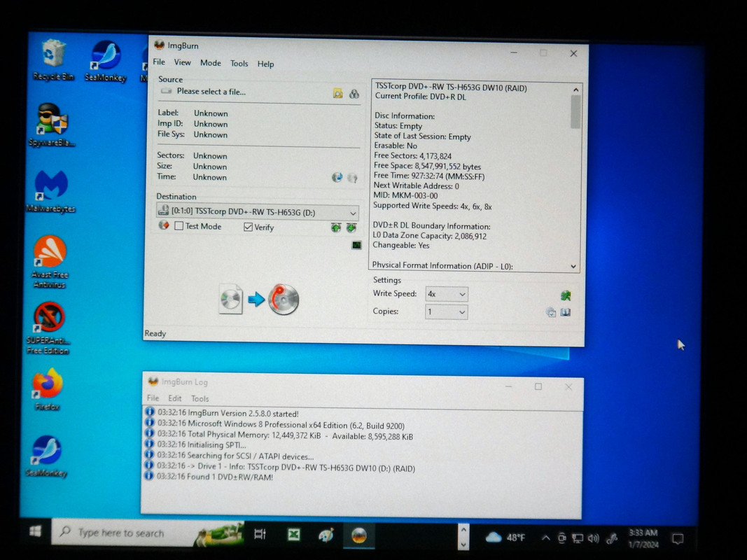
Task: Click ImgBurn icon in the taskbar
Action: pyautogui.click(x=358, y=535)
